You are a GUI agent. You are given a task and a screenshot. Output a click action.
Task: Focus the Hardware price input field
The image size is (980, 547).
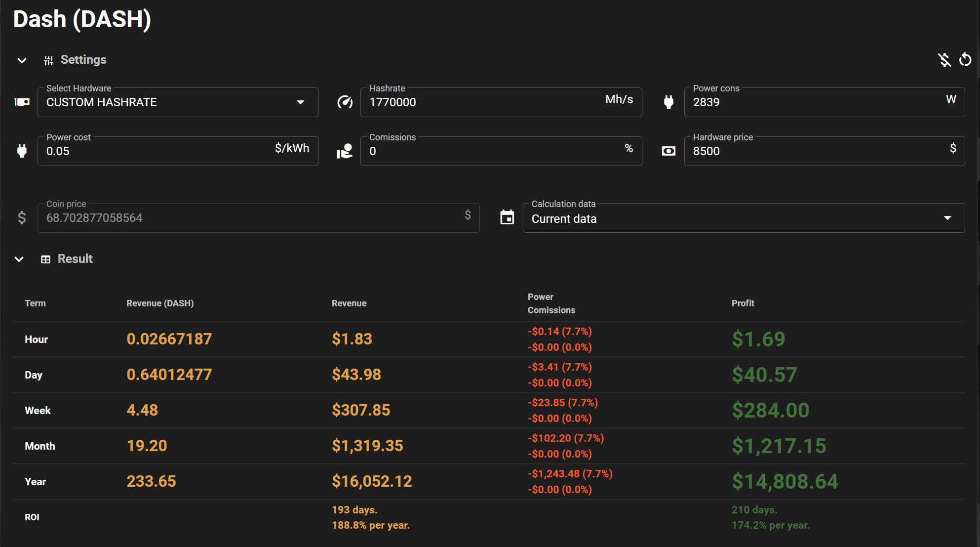click(x=824, y=151)
